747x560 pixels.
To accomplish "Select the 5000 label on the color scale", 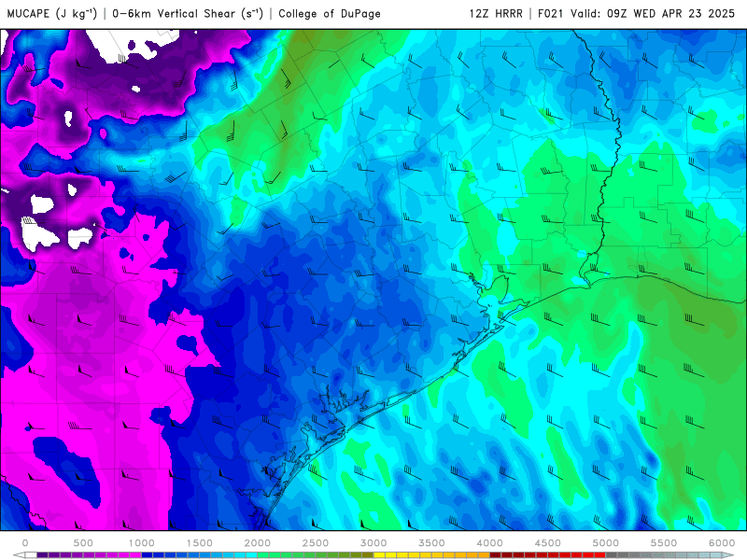I will point(605,543).
